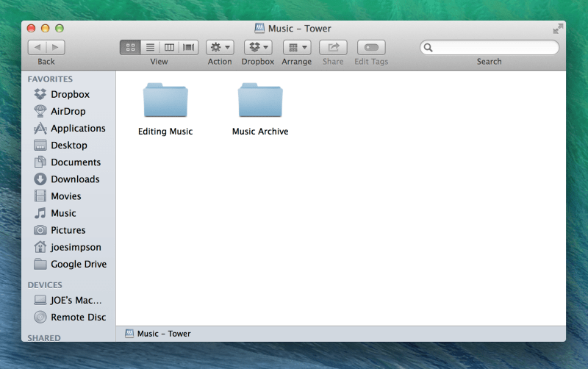The height and width of the screenshot is (369, 588).
Task: Click the Share toolbar button
Action: tap(333, 47)
